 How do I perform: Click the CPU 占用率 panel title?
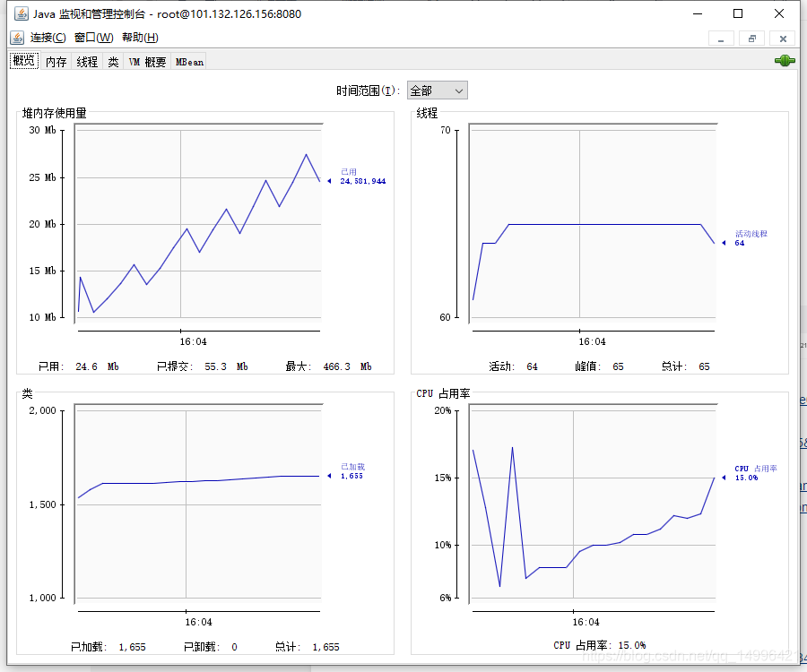pos(443,394)
